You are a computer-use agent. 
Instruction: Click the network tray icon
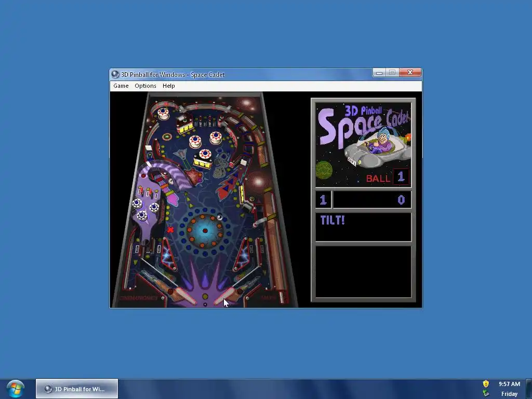486,394
